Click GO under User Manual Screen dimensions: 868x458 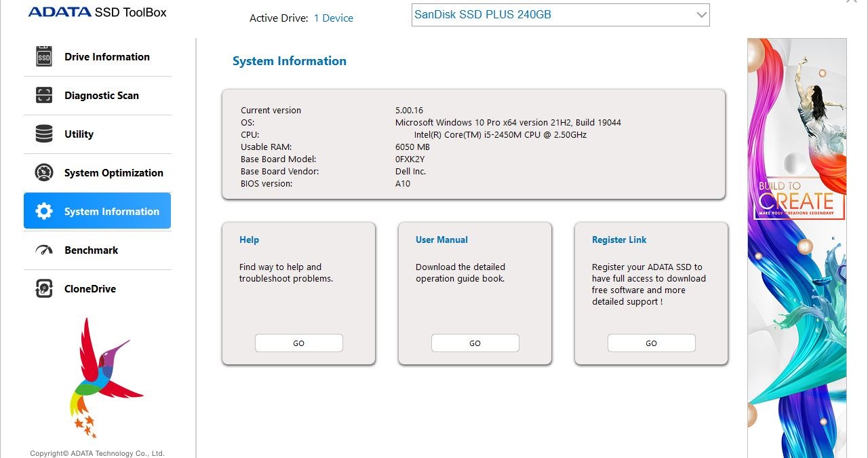475,343
